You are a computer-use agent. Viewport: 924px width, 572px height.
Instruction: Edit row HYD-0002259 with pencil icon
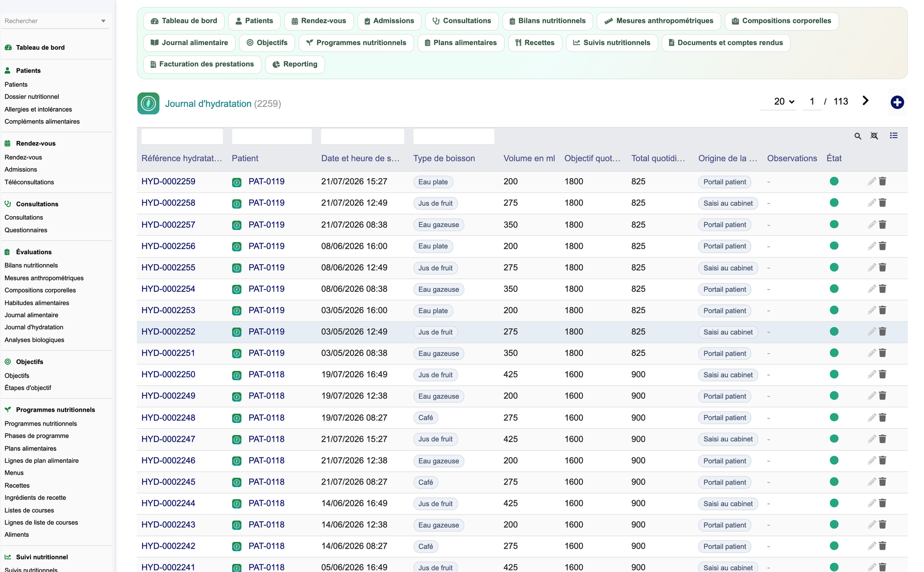click(872, 181)
